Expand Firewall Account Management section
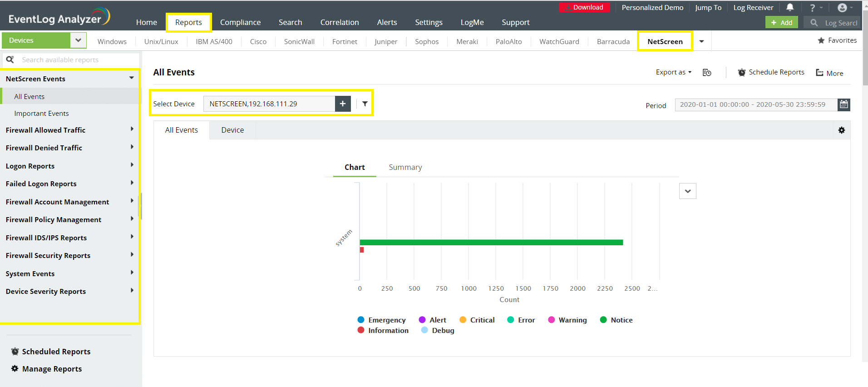The width and height of the screenshot is (868, 387). click(x=132, y=201)
